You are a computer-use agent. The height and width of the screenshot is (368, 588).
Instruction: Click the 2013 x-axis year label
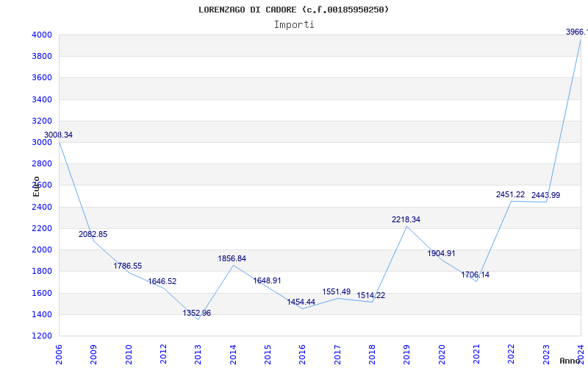(198, 355)
